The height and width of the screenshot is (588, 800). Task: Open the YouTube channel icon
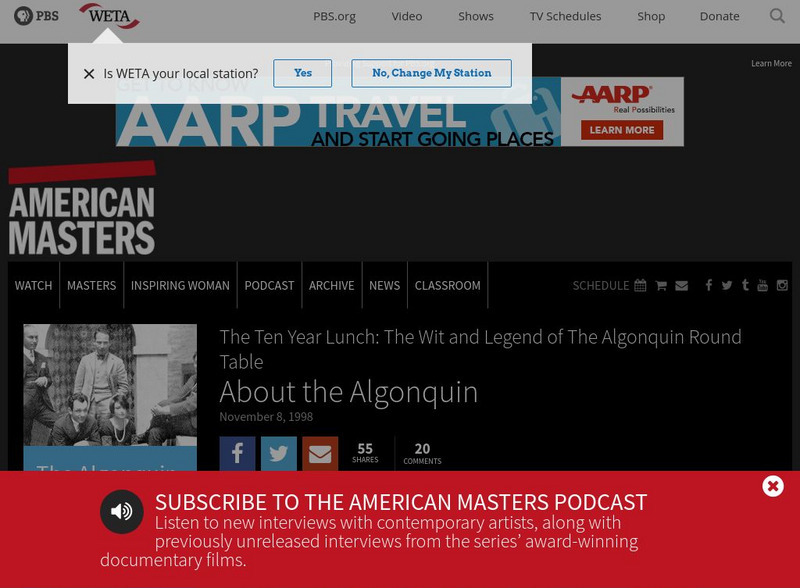tap(763, 285)
